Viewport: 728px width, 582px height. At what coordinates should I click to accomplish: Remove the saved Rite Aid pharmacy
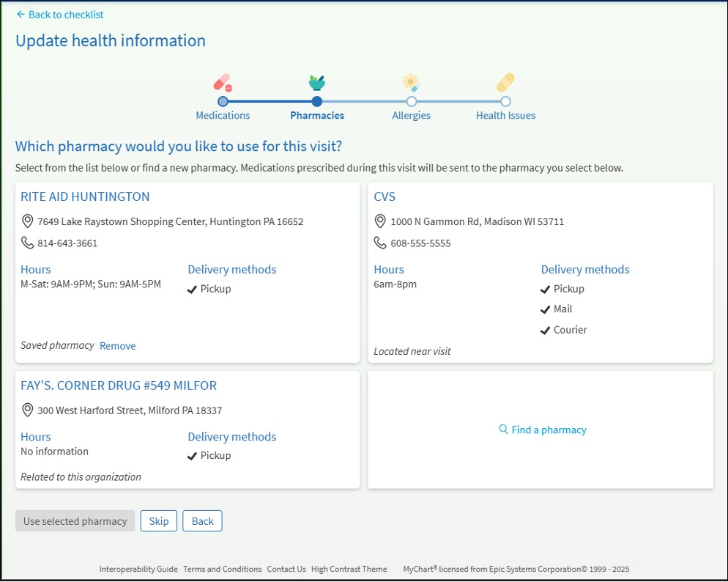[x=117, y=346]
